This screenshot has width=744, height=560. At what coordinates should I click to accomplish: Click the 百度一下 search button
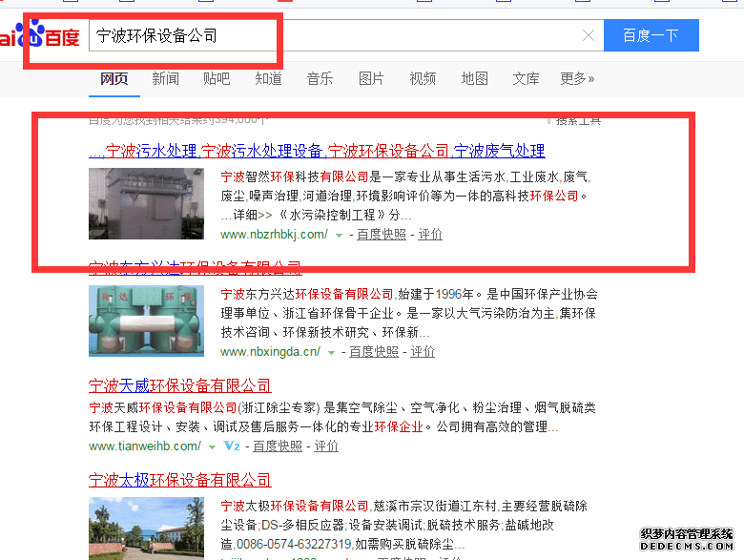point(651,35)
